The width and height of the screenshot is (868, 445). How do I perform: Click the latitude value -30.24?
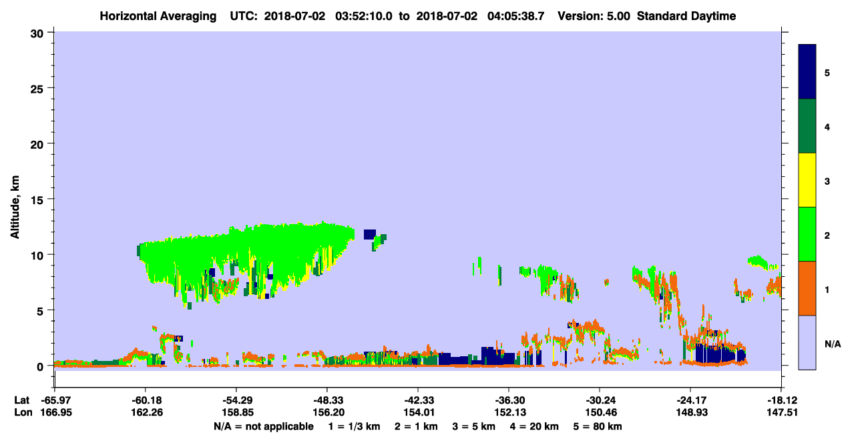click(x=600, y=400)
